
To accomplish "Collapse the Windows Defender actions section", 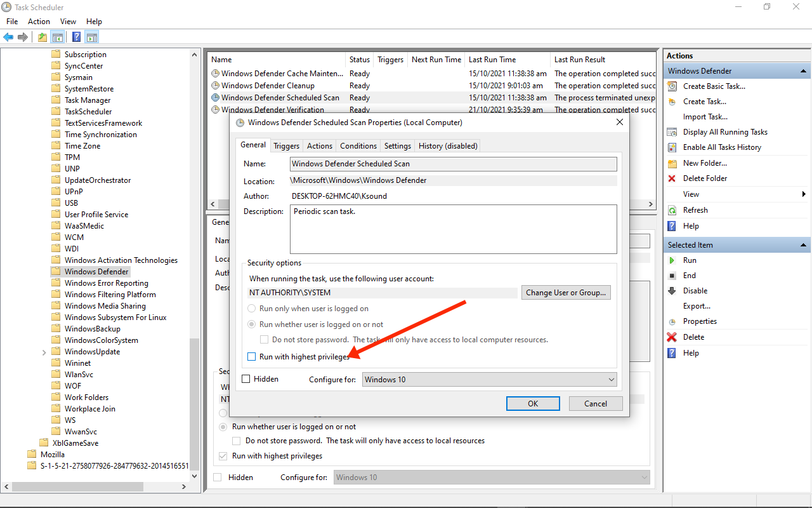I will [x=804, y=71].
